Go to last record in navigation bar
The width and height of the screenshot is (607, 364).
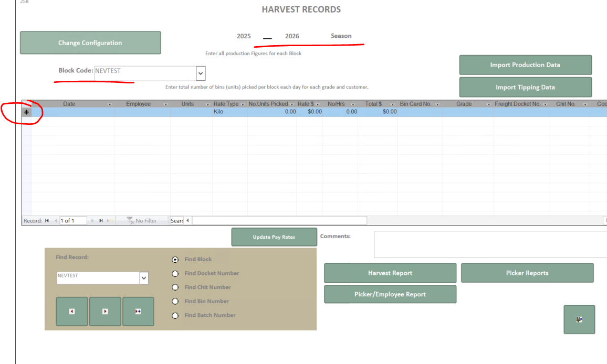point(101,221)
